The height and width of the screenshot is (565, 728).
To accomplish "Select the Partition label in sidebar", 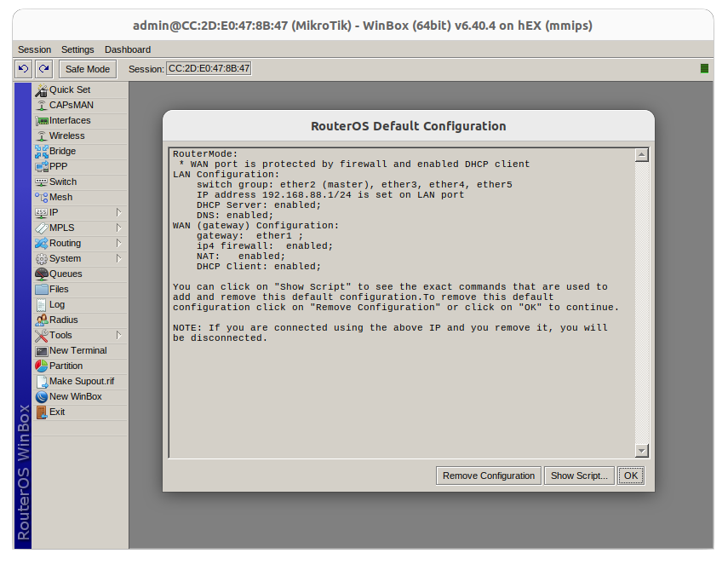I will 66,366.
